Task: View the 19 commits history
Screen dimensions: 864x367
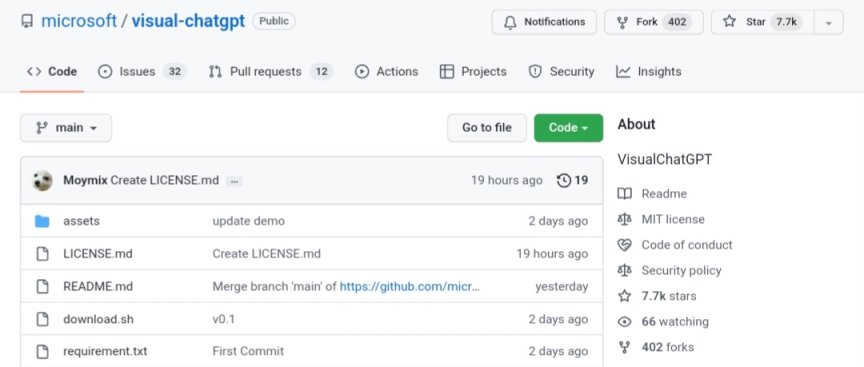Action: tap(573, 181)
